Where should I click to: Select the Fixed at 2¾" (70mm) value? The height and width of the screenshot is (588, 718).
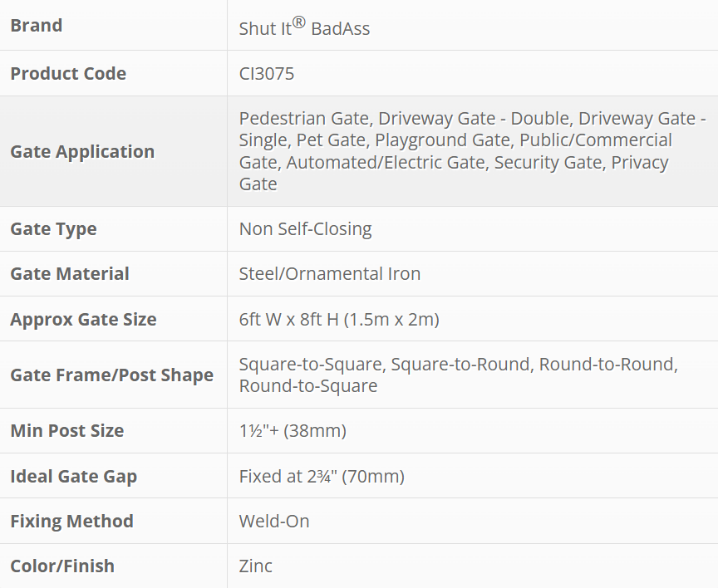(x=322, y=477)
